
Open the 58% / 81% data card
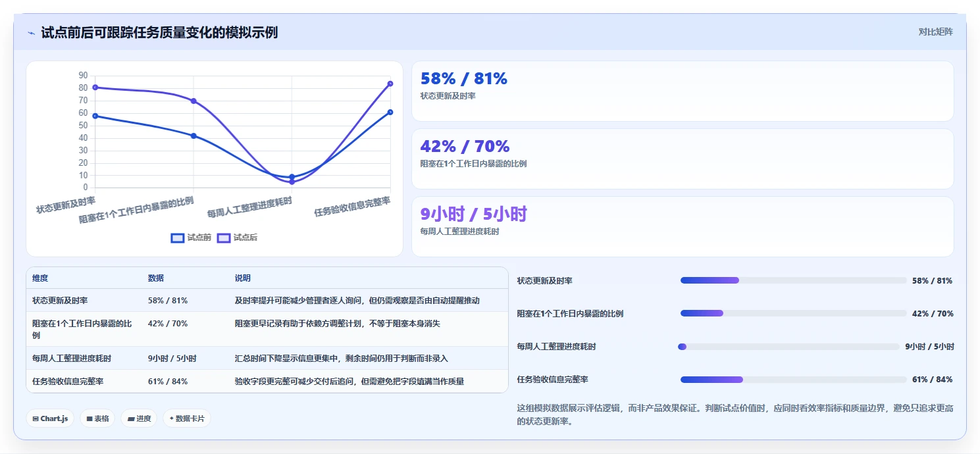(x=683, y=91)
